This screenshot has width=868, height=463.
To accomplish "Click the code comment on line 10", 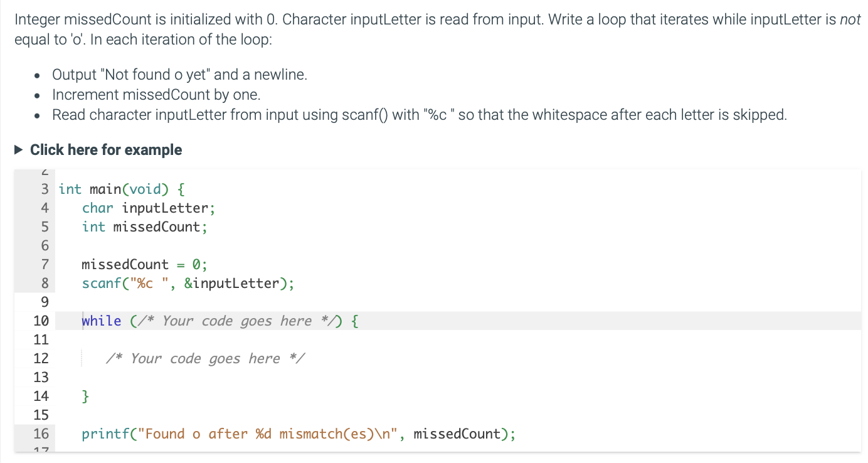I will [235, 321].
